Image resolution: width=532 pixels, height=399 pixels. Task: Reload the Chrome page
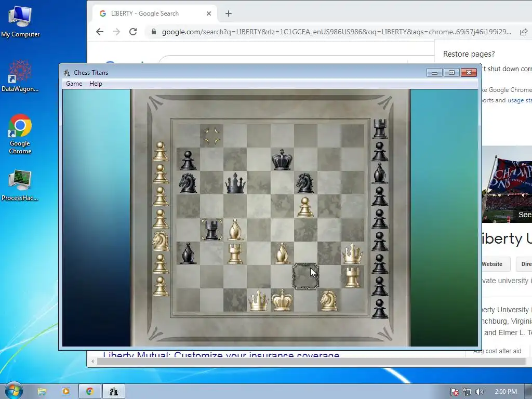pos(133,32)
